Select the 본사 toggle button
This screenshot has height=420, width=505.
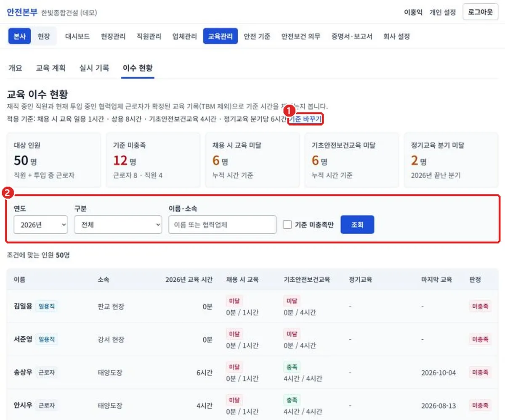coord(20,36)
